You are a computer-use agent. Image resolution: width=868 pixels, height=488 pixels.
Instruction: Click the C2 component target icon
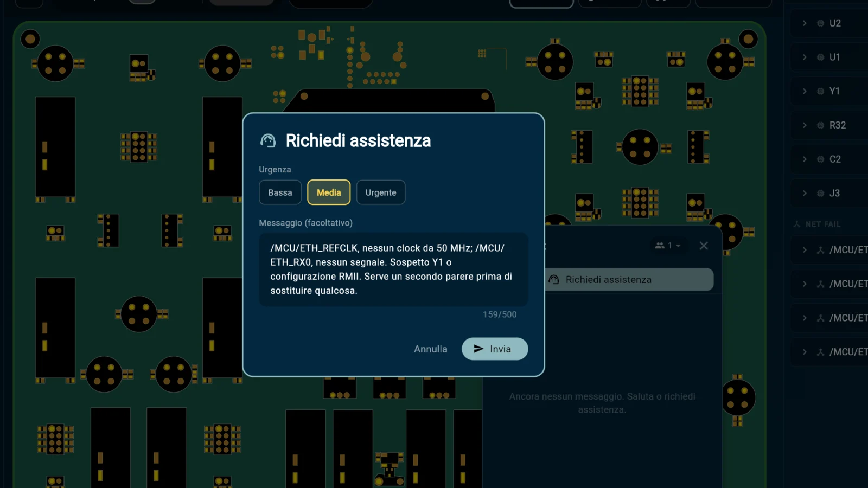tap(820, 159)
